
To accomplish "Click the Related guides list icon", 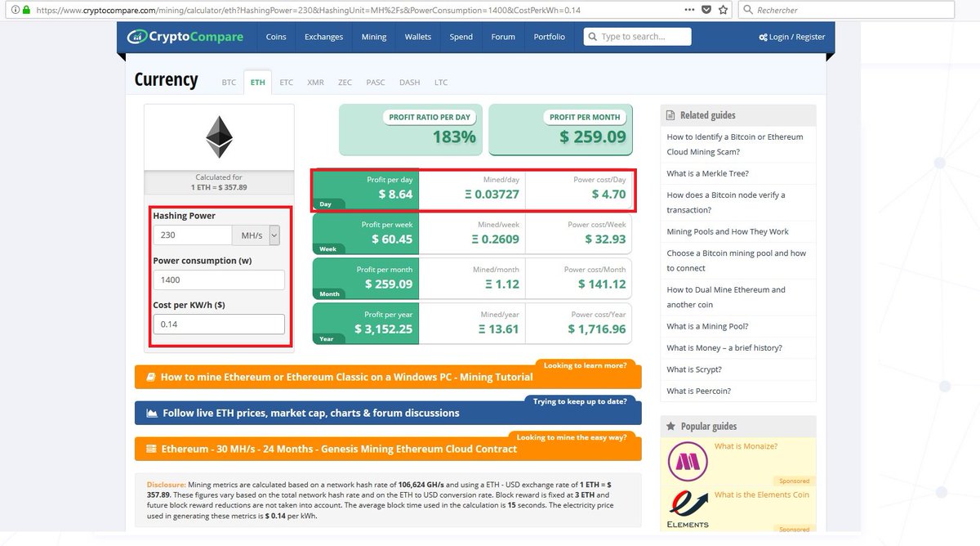I will [671, 115].
